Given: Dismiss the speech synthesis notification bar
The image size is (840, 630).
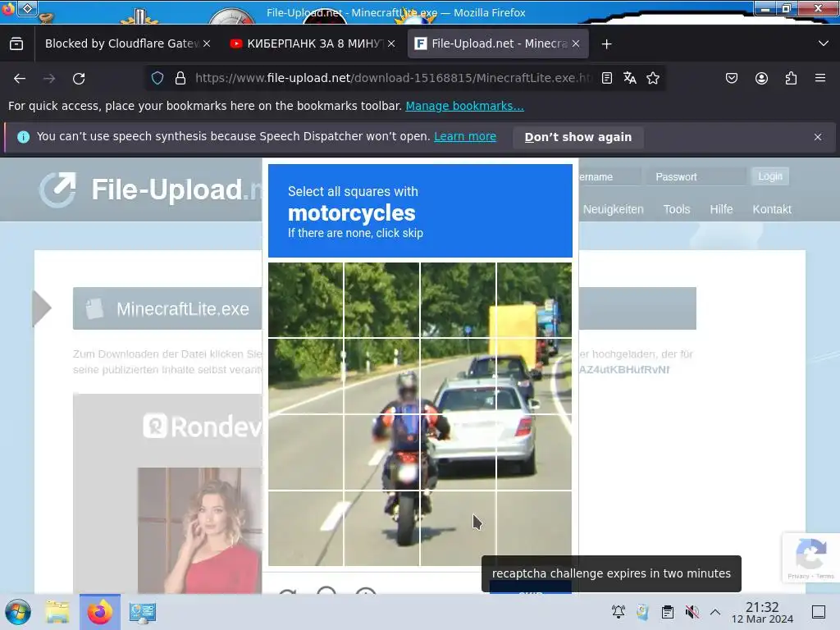Looking at the screenshot, I should (x=818, y=137).
